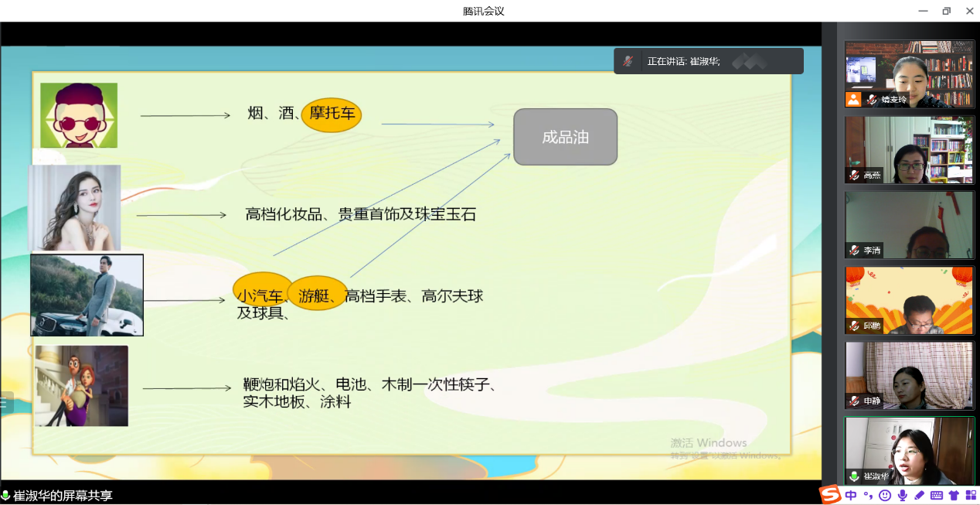Click the cartoon avatar with sunglasses
The image size is (980, 505).
[79, 115]
